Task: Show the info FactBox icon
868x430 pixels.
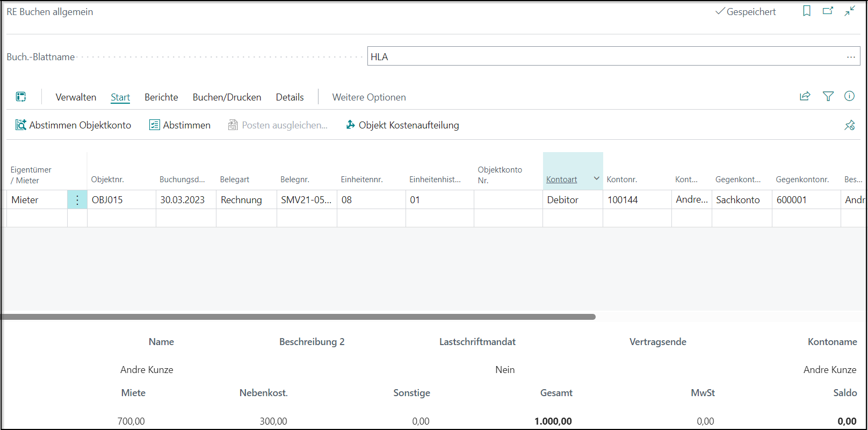Action: point(849,97)
